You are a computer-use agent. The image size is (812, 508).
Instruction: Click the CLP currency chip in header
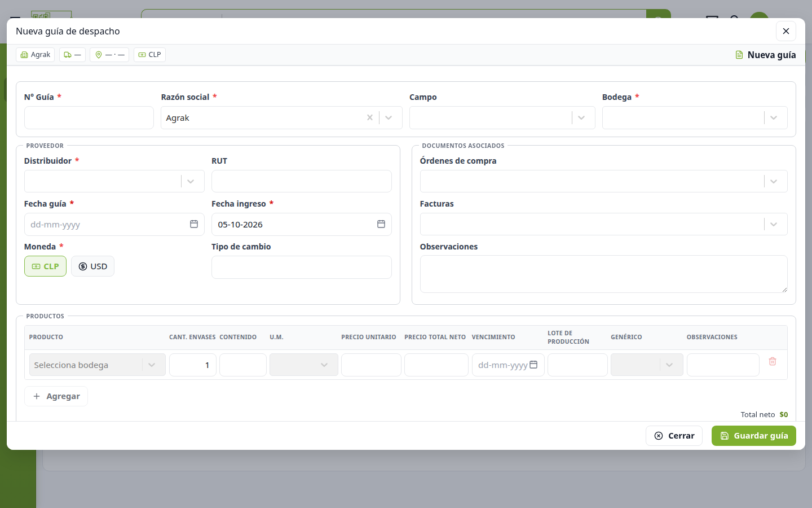(x=149, y=55)
